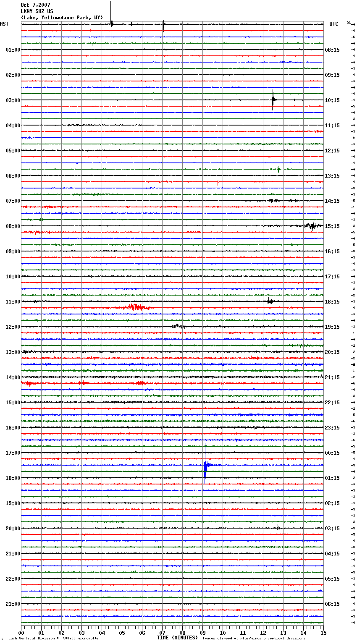Select the '23:00' MST hour label
This screenshot has width=357, height=644.
(13, 604)
